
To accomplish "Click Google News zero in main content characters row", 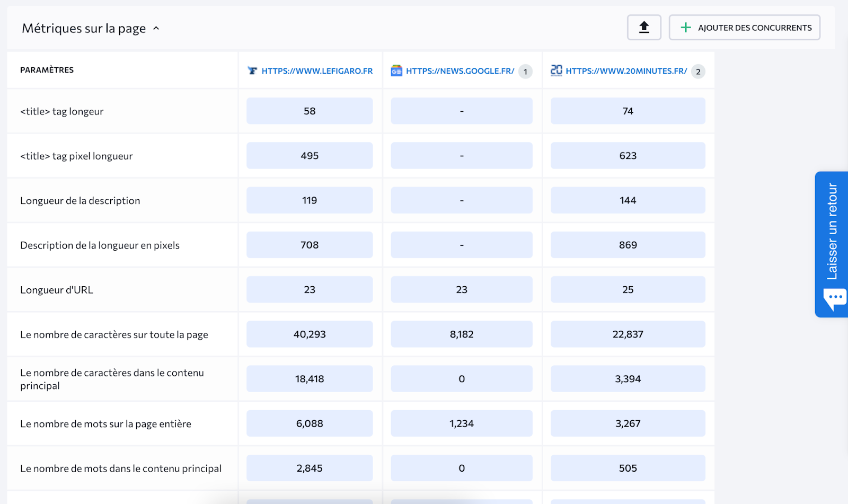I will [x=462, y=379].
